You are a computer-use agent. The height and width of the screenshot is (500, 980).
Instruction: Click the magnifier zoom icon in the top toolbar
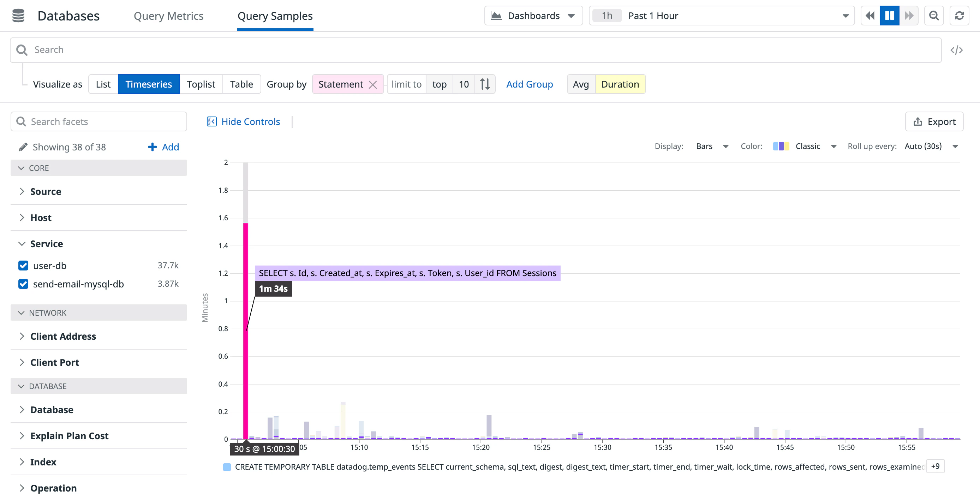(x=934, y=16)
